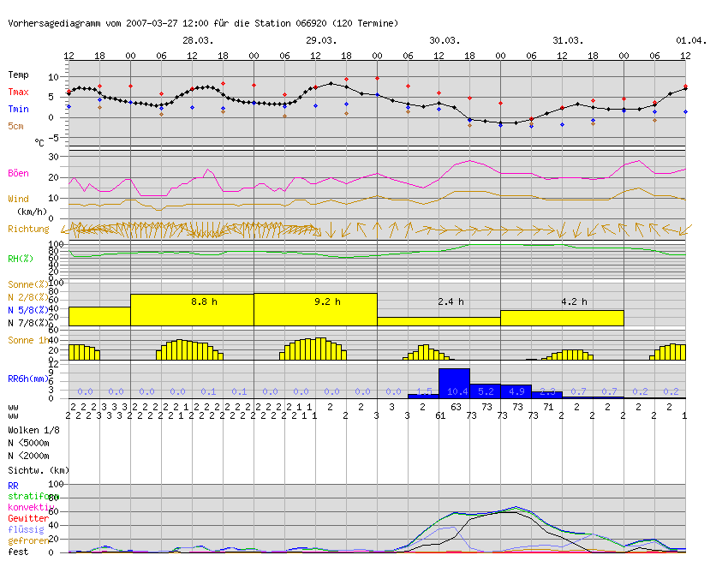Click the blue 'N 5/8(%)' label

coord(28,310)
